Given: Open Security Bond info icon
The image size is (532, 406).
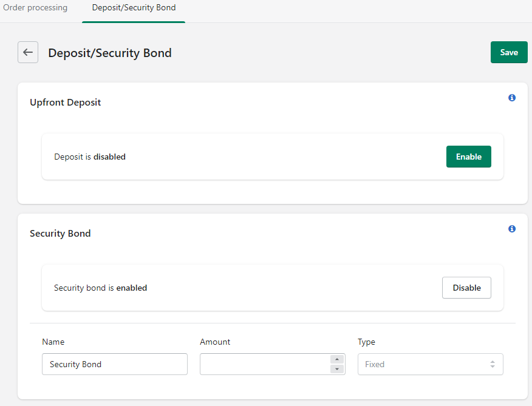Looking at the screenshot, I should coord(512,229).
